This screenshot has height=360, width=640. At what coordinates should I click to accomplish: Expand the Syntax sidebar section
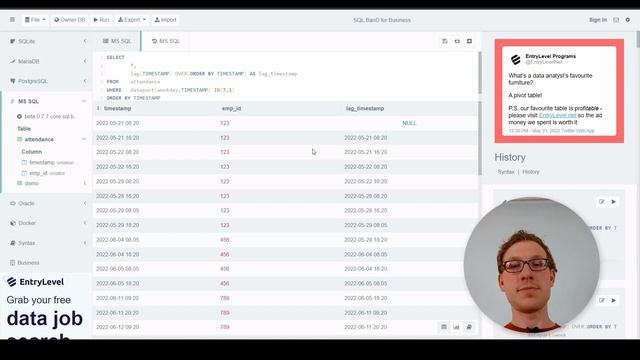pos(46,243)
